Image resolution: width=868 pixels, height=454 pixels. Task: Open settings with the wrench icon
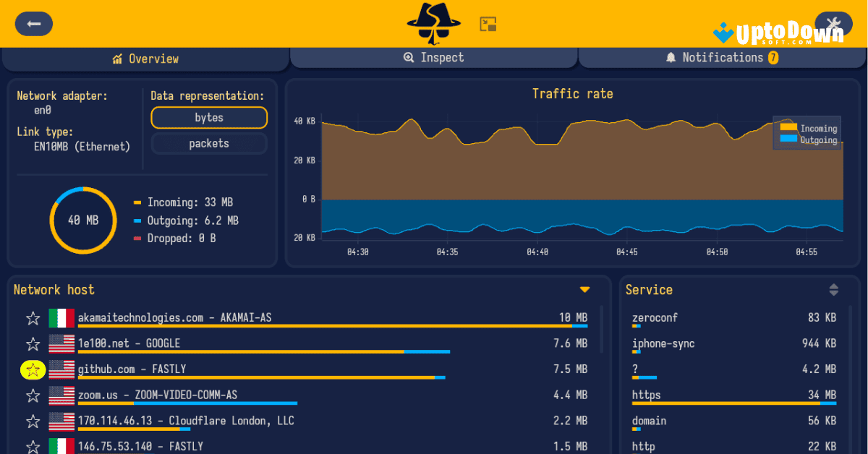833,23
